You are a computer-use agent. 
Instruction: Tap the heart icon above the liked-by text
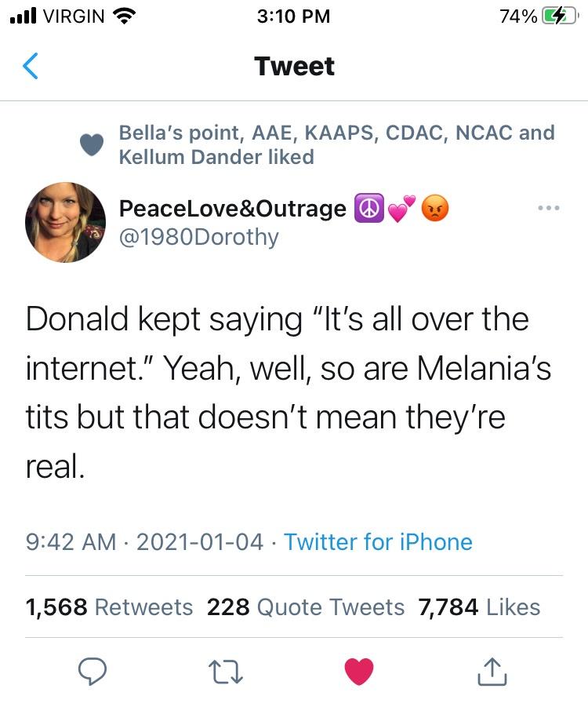[x=92, y=144]
